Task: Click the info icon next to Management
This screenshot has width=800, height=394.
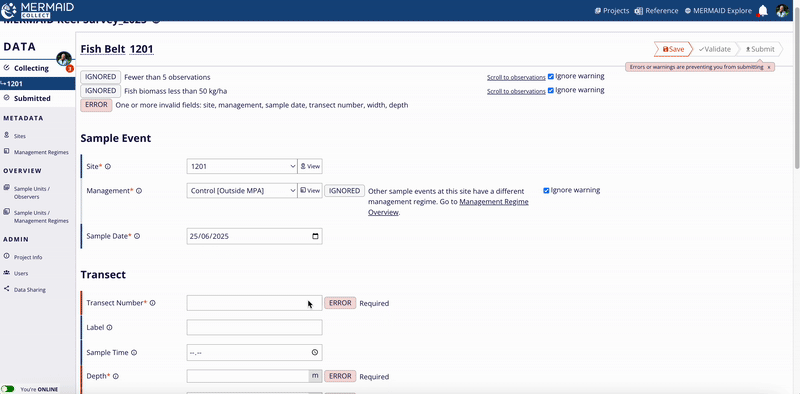Action: pyautogui.click(x=139, y=191)
